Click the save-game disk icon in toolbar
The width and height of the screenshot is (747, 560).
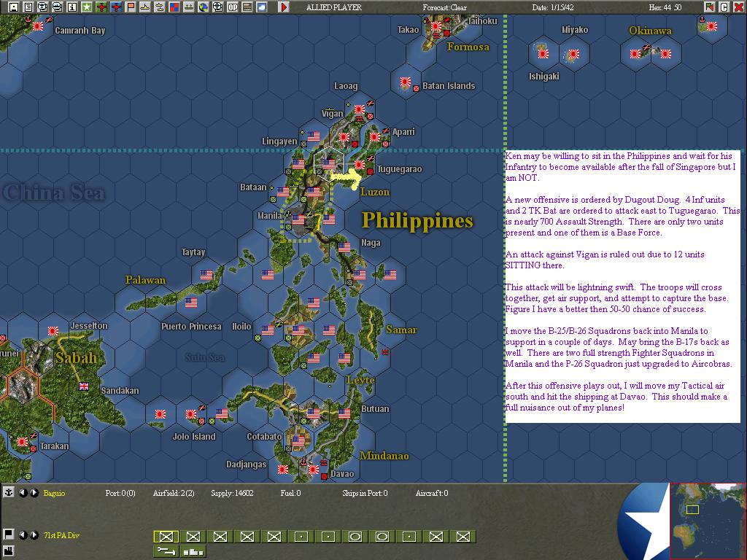tap(15, 7)
